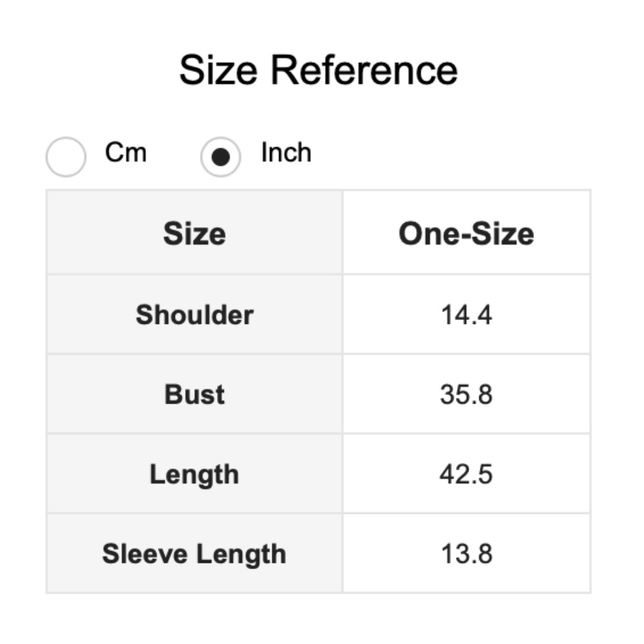Click the Bust row label

tap(194, 394)
